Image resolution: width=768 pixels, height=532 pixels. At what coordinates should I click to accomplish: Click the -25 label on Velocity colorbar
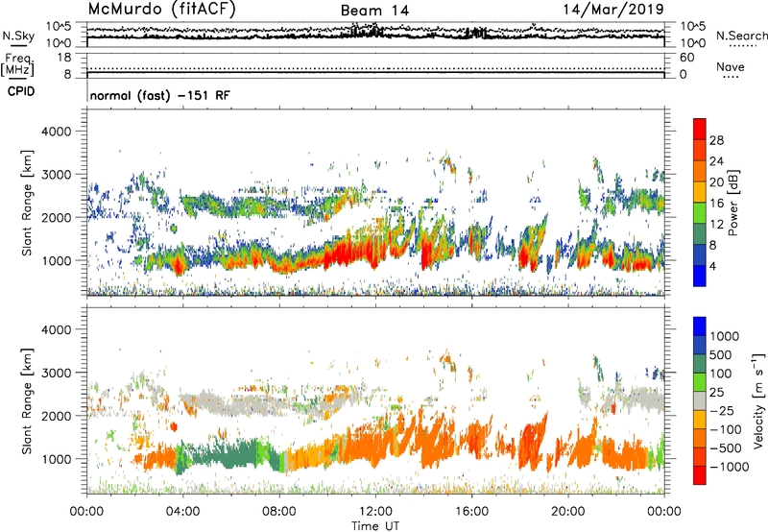pos(722,411)
